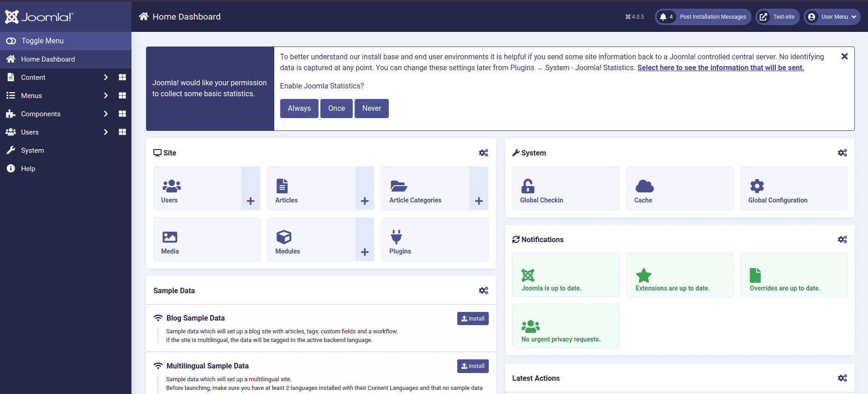Open the Content dashboard grid icon
Viewport: 868px width, 394px height.
122,78
